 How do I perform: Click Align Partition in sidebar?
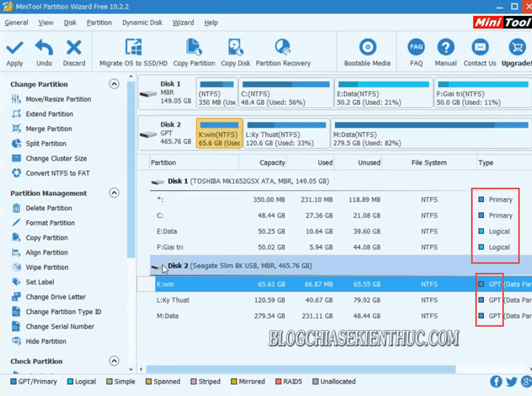47,252
